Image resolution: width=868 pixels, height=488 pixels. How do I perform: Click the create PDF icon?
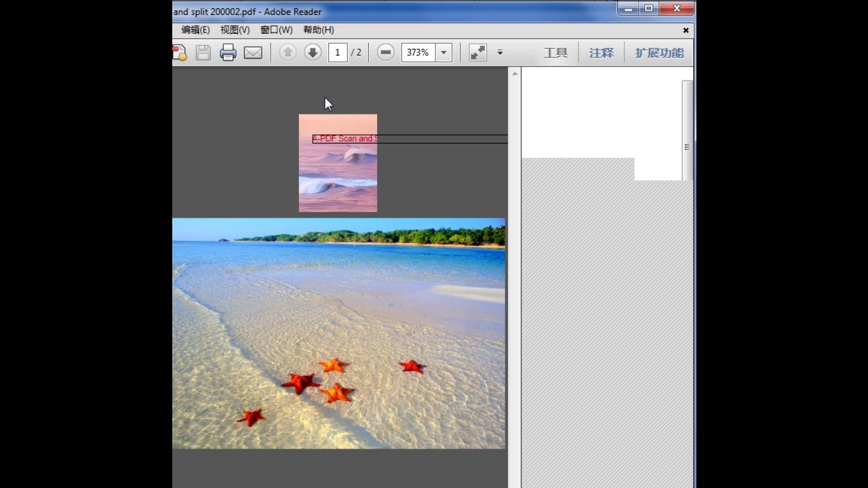[x=178, y=53]
